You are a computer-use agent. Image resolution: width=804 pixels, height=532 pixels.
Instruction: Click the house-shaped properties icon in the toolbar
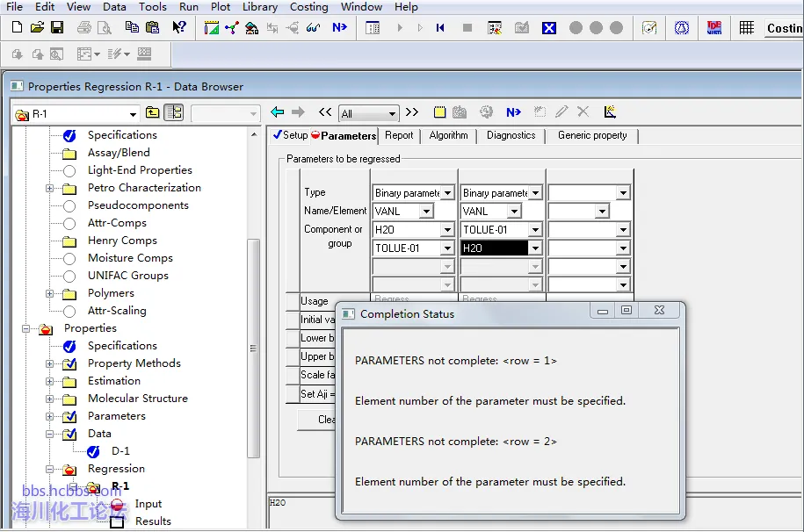pos(251,28)
